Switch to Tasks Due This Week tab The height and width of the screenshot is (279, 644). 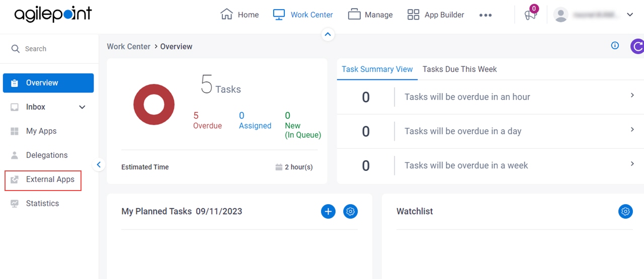point(460,69)
